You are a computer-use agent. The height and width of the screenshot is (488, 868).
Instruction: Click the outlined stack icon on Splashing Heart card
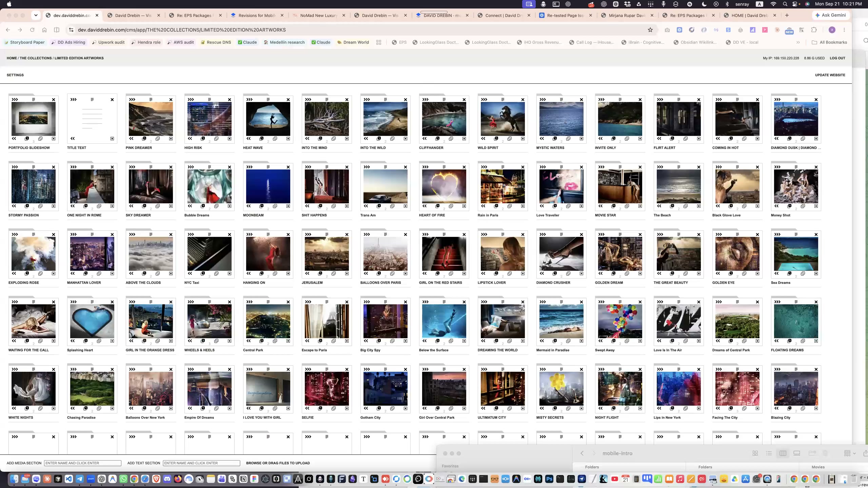pyautogui.click(x=99, y=341)
